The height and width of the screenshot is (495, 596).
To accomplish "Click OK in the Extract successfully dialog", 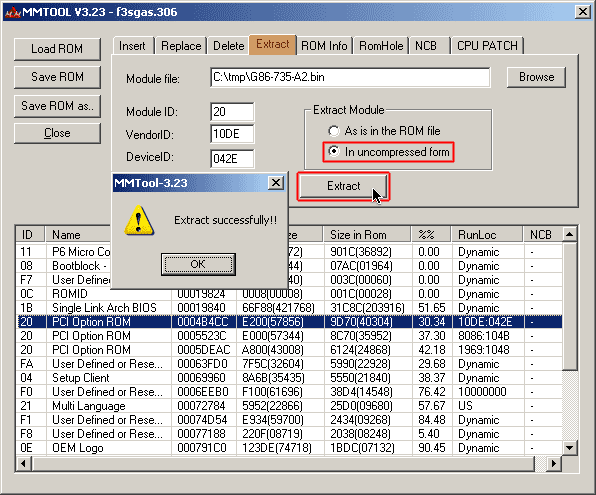I will coord(198,264).
